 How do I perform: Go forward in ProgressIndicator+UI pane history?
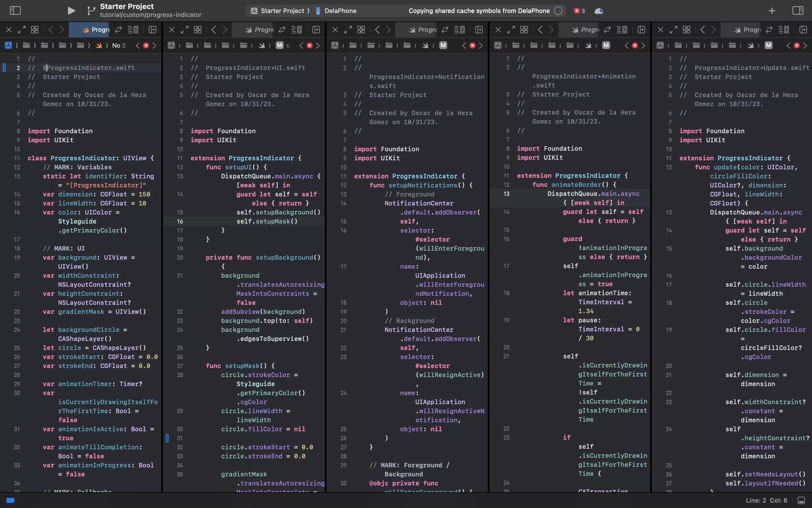click(x=225, y=30)
